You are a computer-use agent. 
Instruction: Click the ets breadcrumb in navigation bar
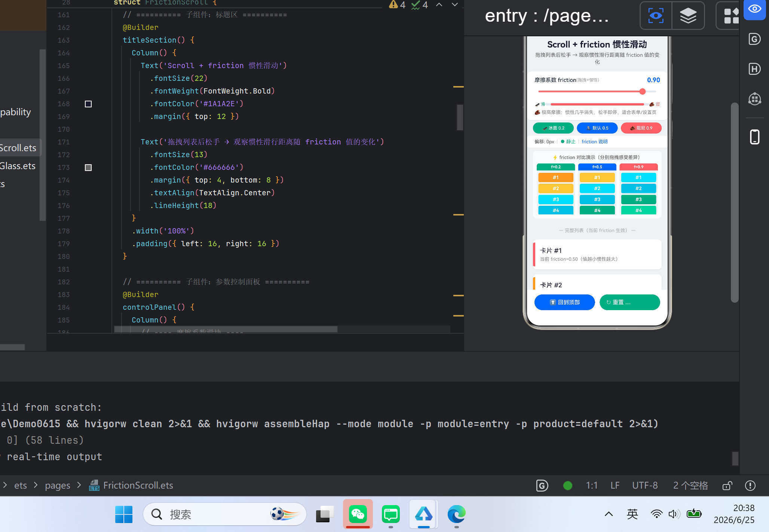point(20,486)
